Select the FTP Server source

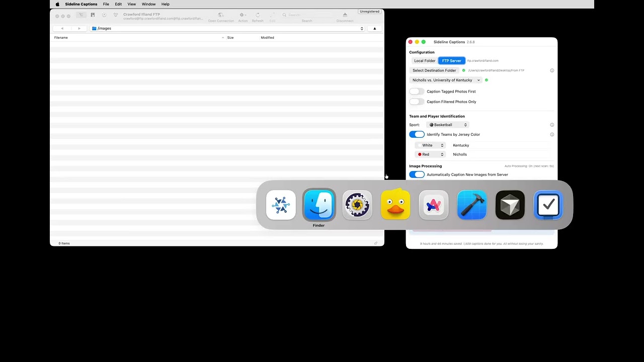pyautogui.click(x=452, y=61)
